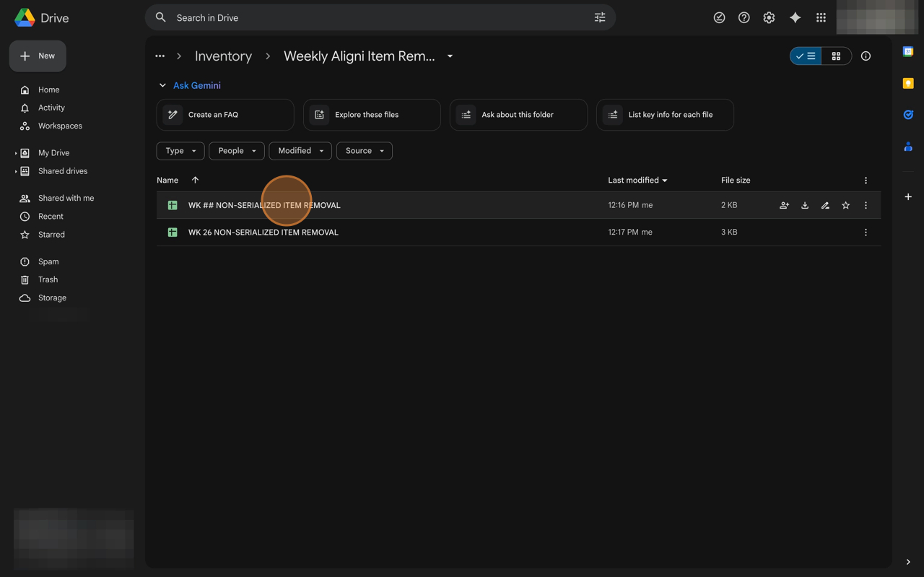Collapse the Ask Gemini section

click(x=162, y=85)
